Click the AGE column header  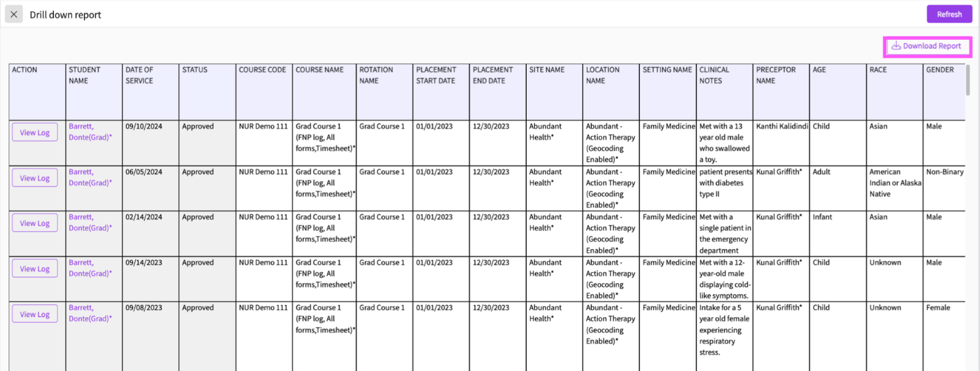[838, 92]
